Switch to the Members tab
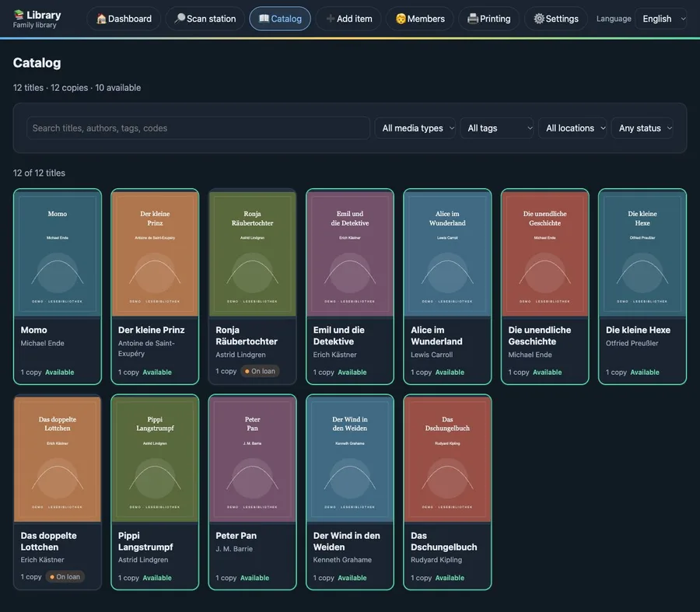This screenshot has width=700, height=612. pyautogui.click(x=420, y=19)
